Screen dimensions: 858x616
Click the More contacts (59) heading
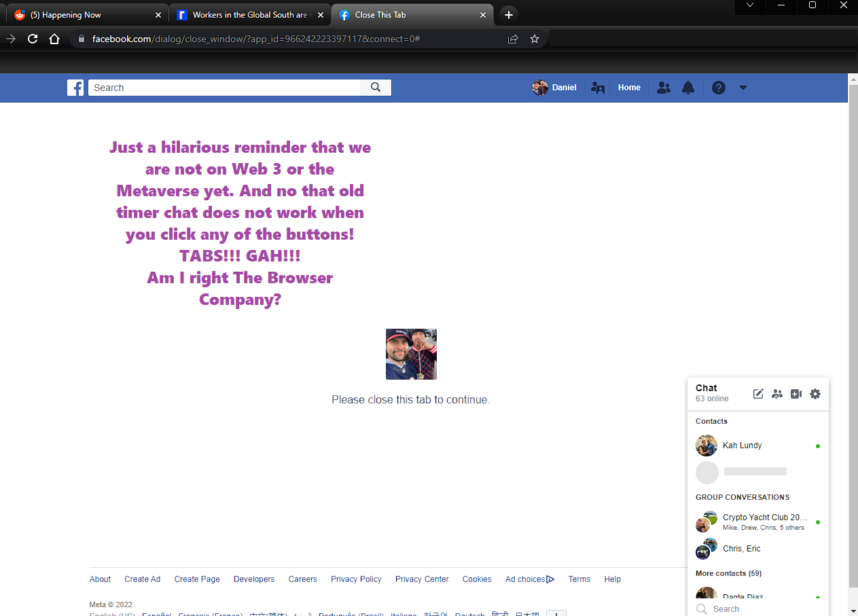728,573
